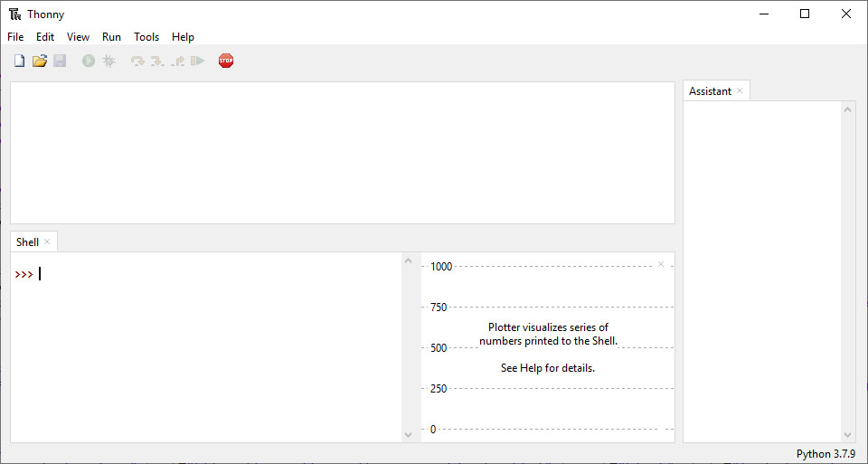Maximize the Thonny window
Viewport: 868px width, 464px height.
(805, 14)
